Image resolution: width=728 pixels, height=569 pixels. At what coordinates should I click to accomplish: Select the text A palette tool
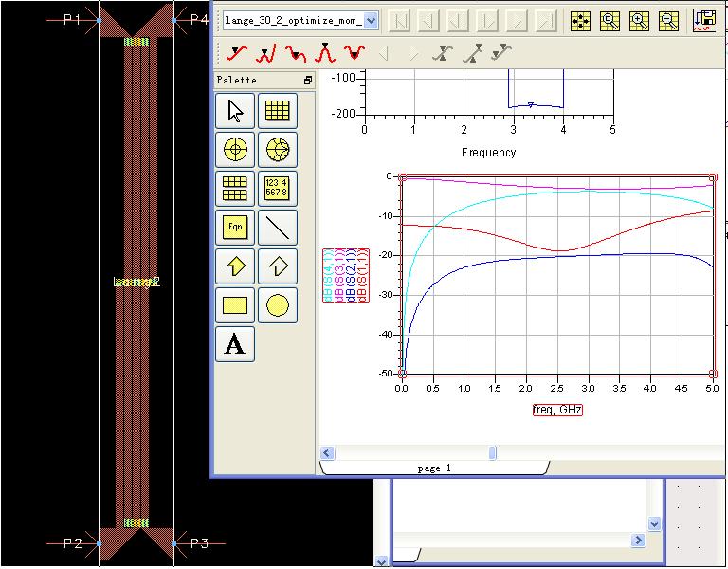click(x=235, y=344)
